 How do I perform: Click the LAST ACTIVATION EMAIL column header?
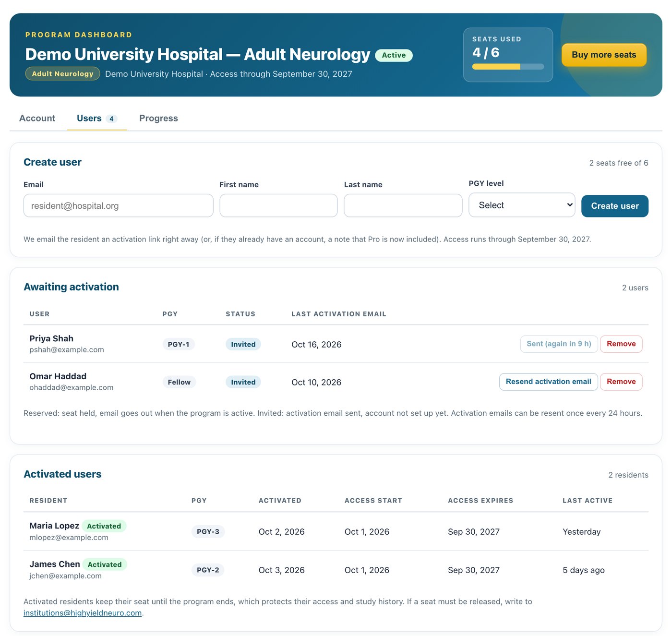click(x=339, y=314)
